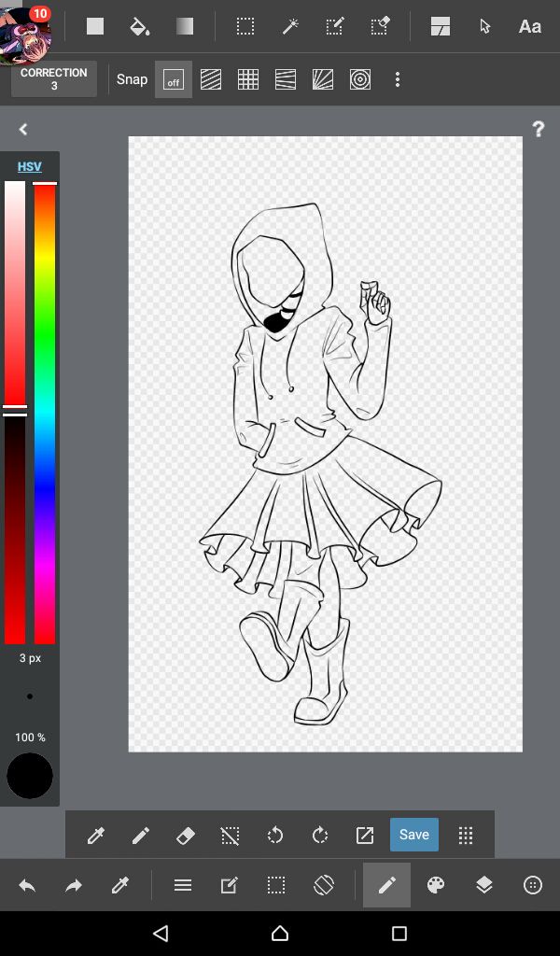Open the black current color swatch
The image size is (560, 956).
(x=30, y=776)
